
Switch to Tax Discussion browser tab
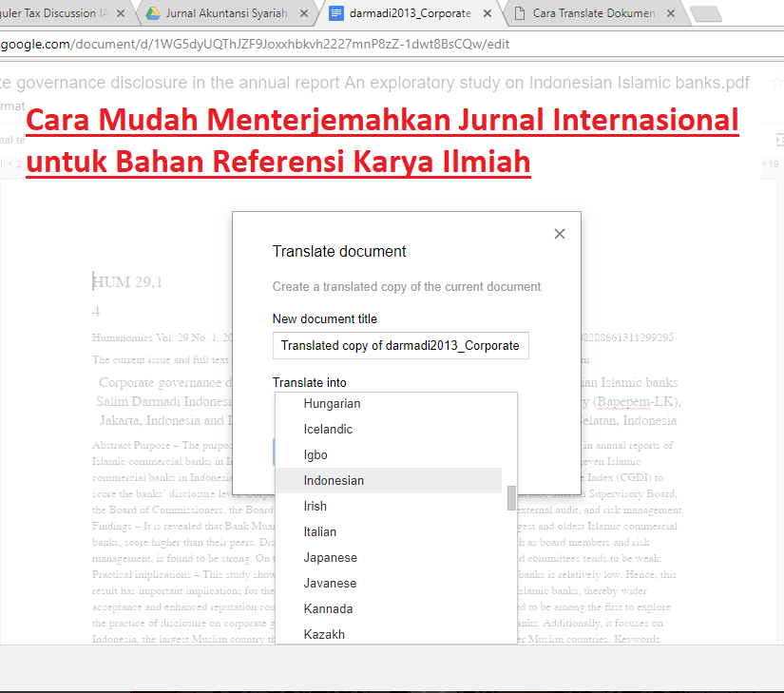(53, 13)
